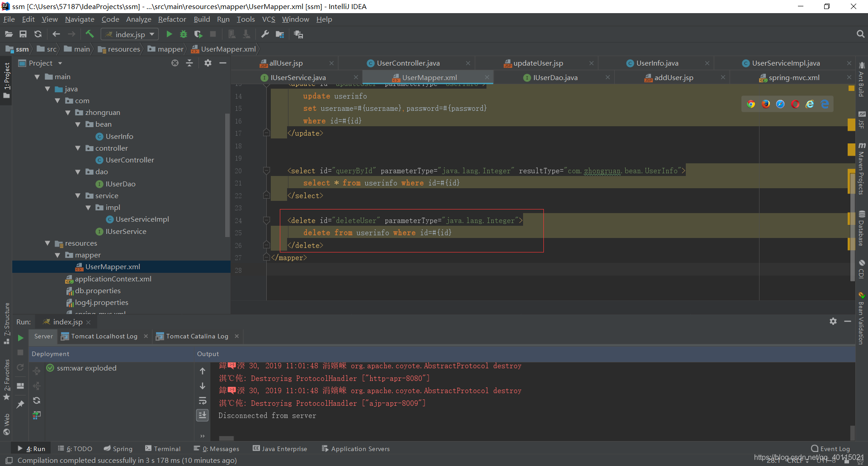The height and width of the screenshot is (466, 868).
Task: Switch to UserController.java editor tab
Action: (x=408, y=63)
